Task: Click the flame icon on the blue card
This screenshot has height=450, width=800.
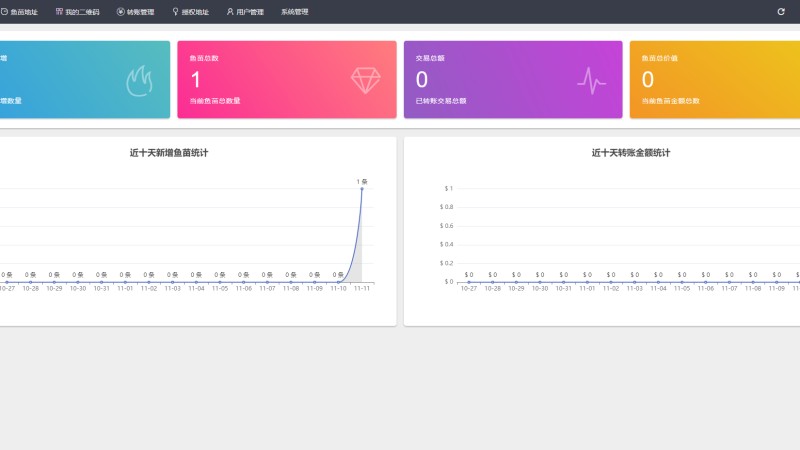Action: pos(139,81)
